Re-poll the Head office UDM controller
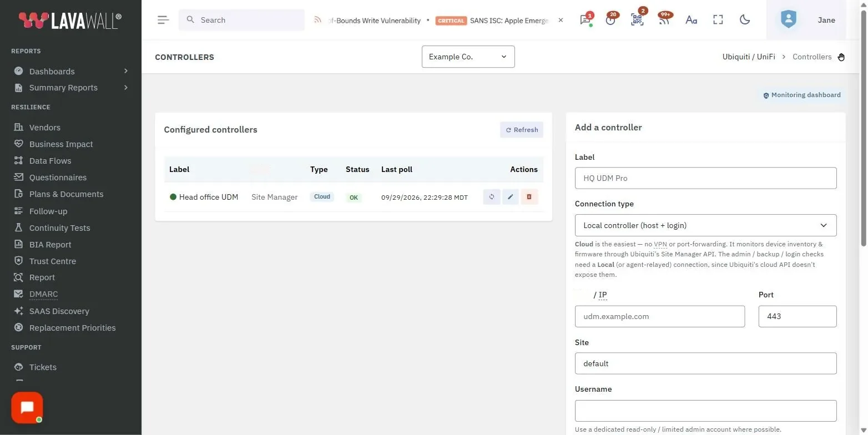The width and height of the screenshot is (868, 435). click(x=492, y=197)
